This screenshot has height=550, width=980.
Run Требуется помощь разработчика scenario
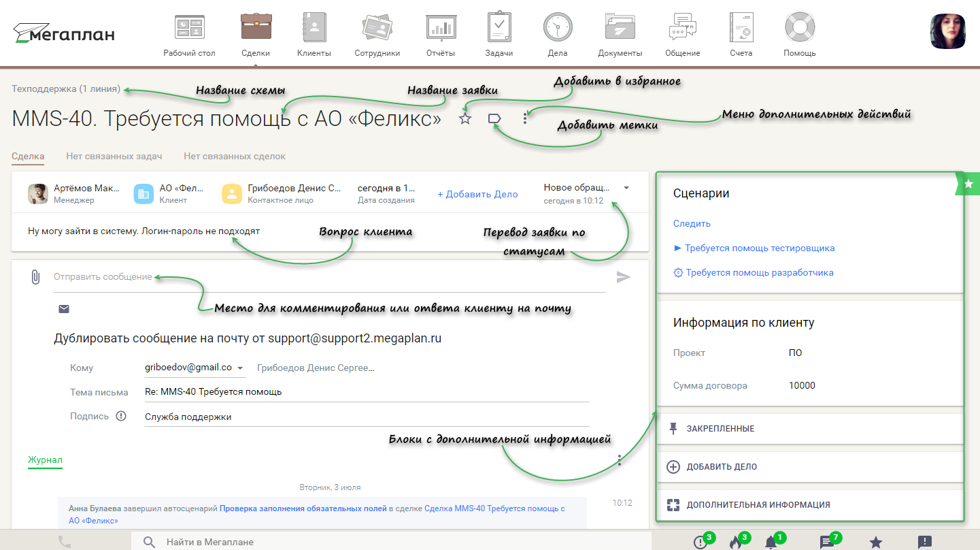[x=754, y=272]
